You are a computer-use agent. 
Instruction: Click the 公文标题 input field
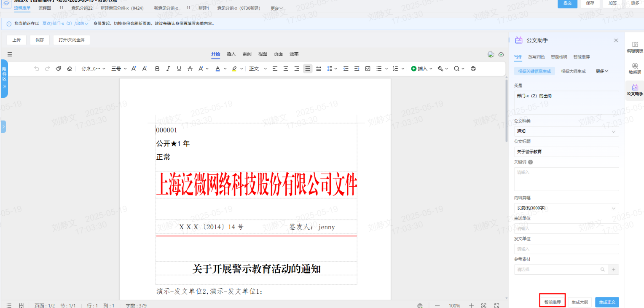point(566,152)
